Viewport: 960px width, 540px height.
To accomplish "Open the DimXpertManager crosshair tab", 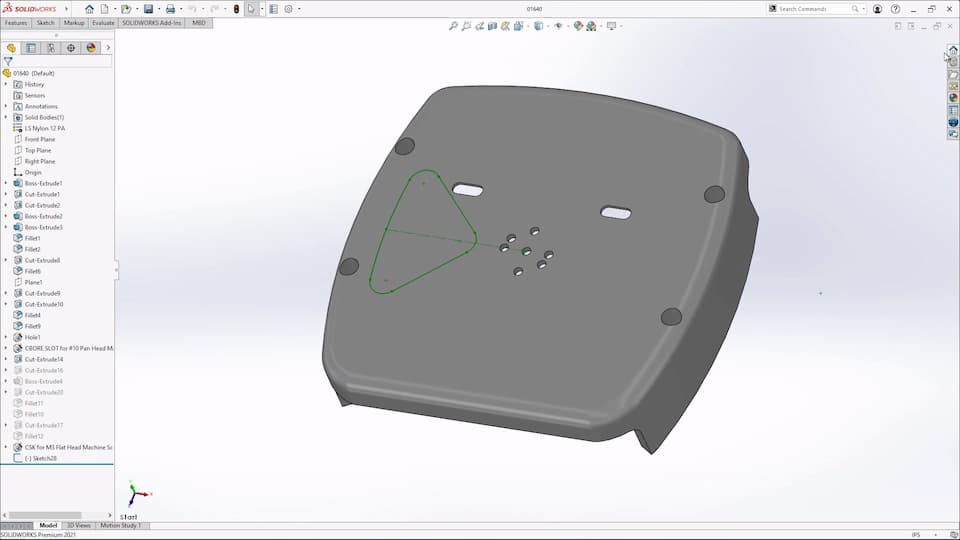I will tap(71, 47).
